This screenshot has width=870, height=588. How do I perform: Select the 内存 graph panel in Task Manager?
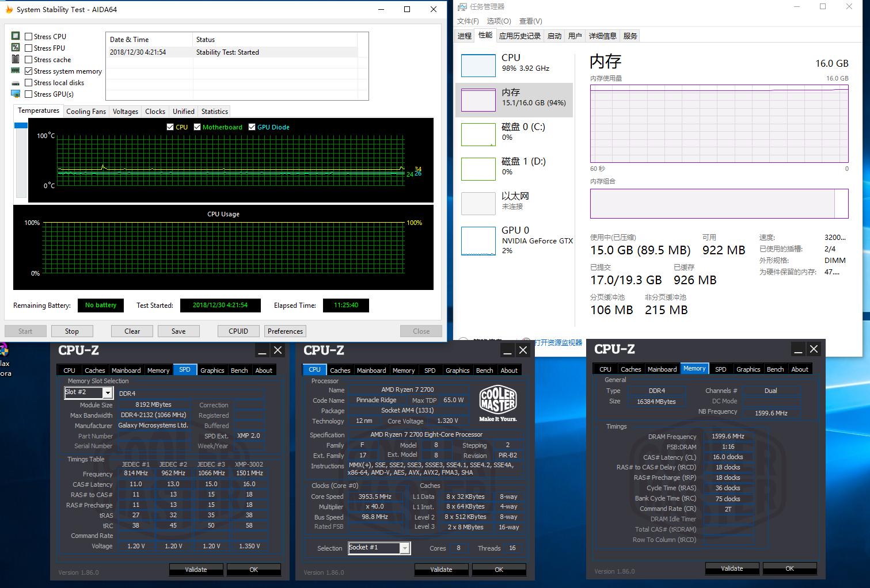514,100
